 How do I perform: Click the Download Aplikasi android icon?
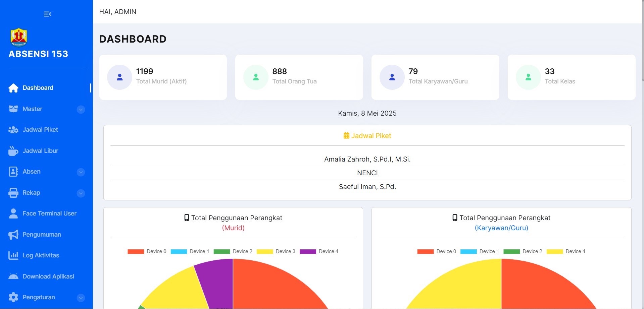point(13,276)
